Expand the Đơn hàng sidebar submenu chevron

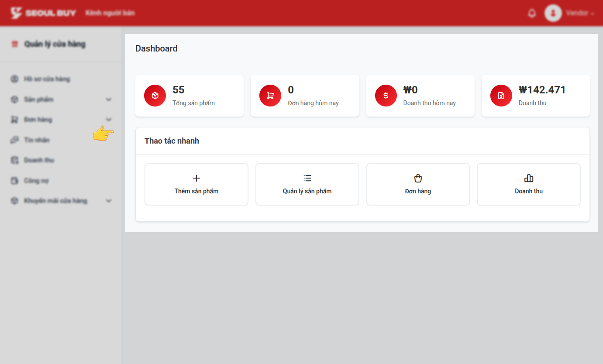(109, 120)
